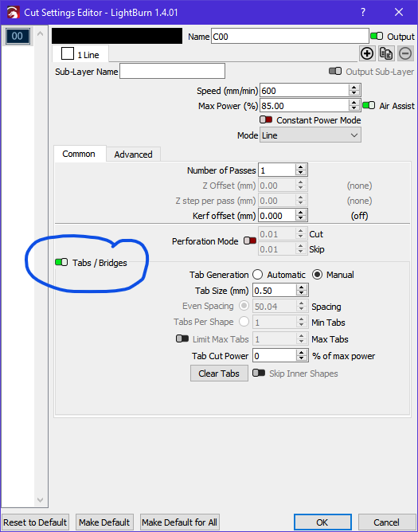Enable Perforation Mode switch

(x=250, y=241)
